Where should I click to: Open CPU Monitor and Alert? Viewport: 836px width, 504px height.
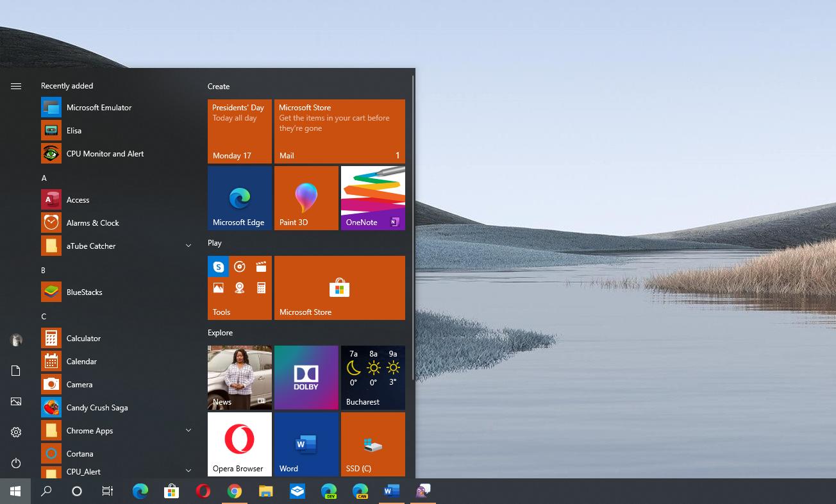pos(117,154)
